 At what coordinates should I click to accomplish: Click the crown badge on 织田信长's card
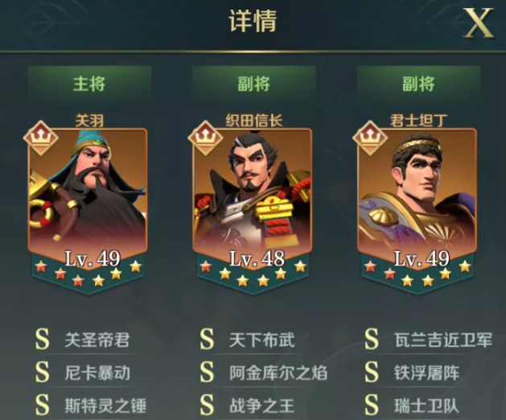(x=205, y=138)
